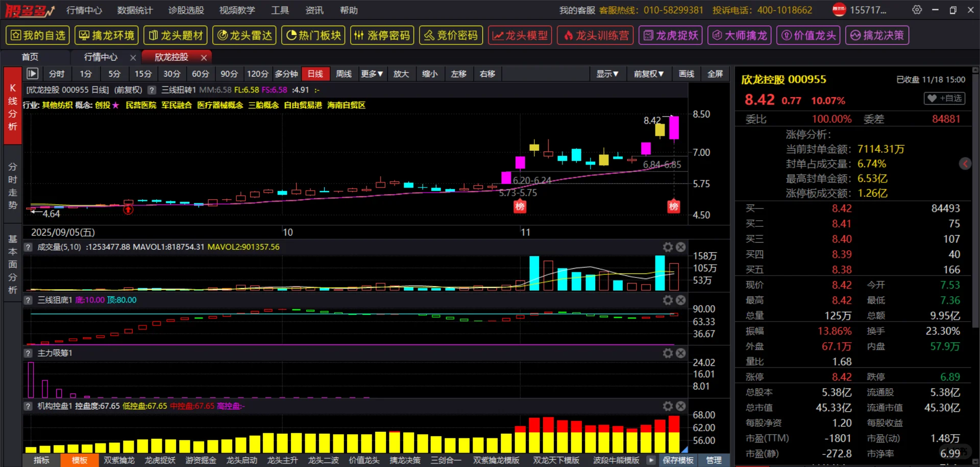Collapse the right quote panel arrow
The width and height of the screenshot is (980, 467).
pyautogui.click(x=965, y=164)
